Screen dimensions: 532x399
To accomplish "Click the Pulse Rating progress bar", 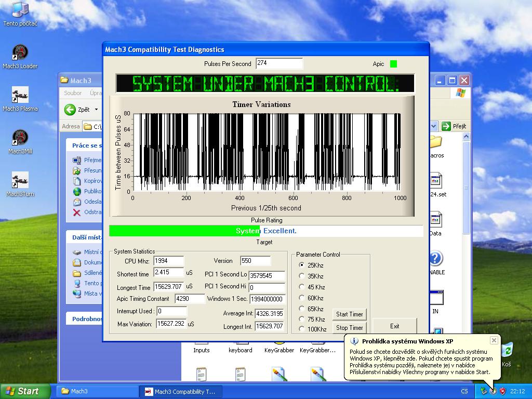I will (x=266, y=231).
